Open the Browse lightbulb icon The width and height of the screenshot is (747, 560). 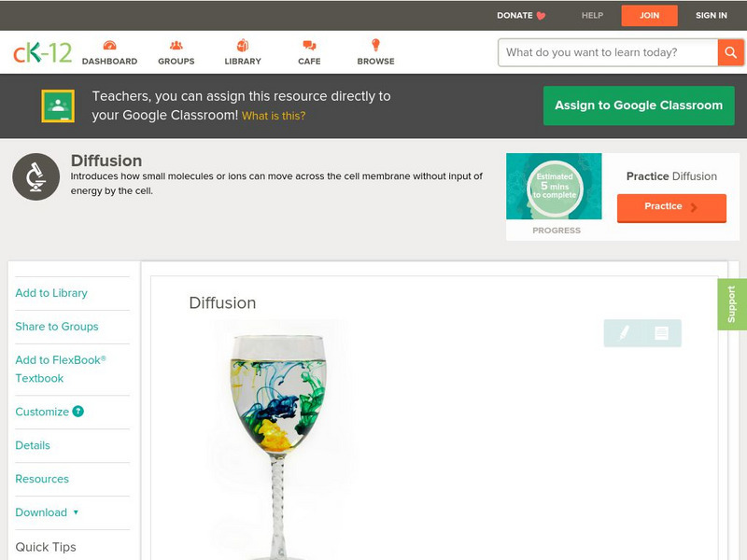[x=376, y=45]
